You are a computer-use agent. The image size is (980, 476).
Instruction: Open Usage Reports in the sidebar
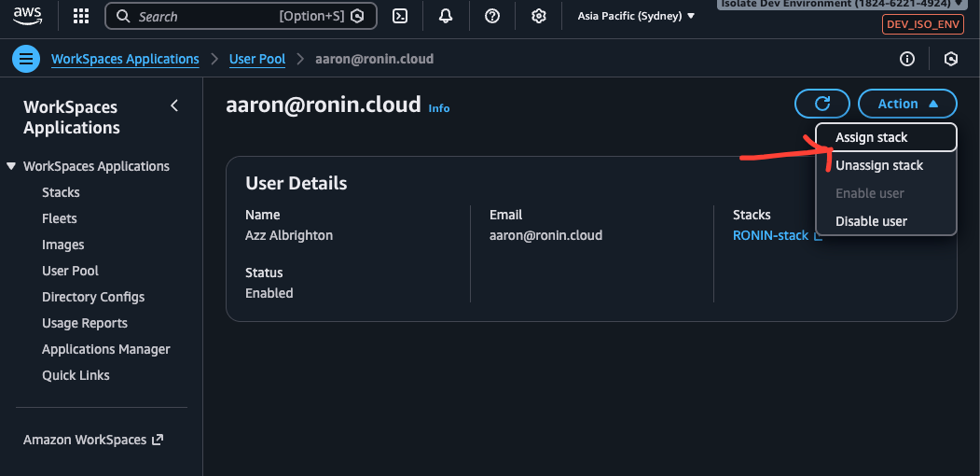[84, 323]
